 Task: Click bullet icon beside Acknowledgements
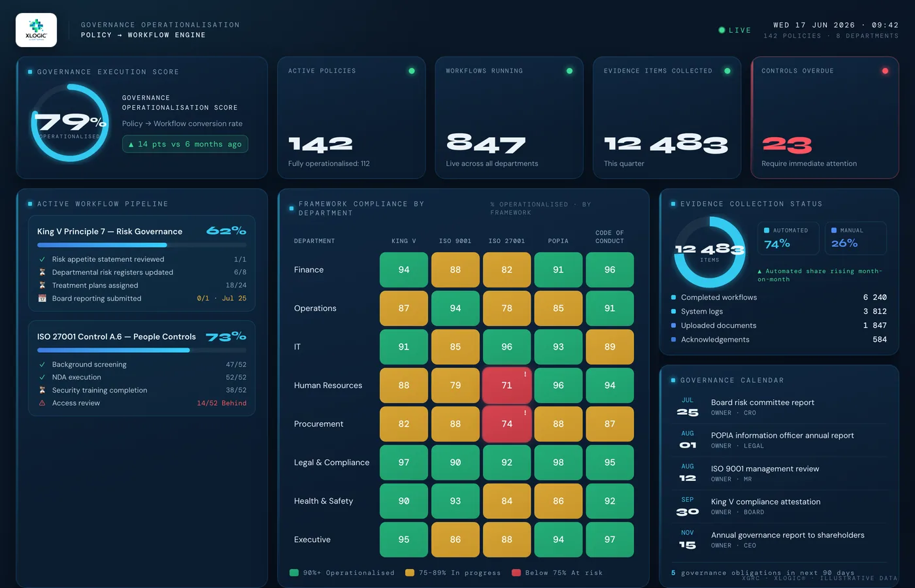click(673, 340)
